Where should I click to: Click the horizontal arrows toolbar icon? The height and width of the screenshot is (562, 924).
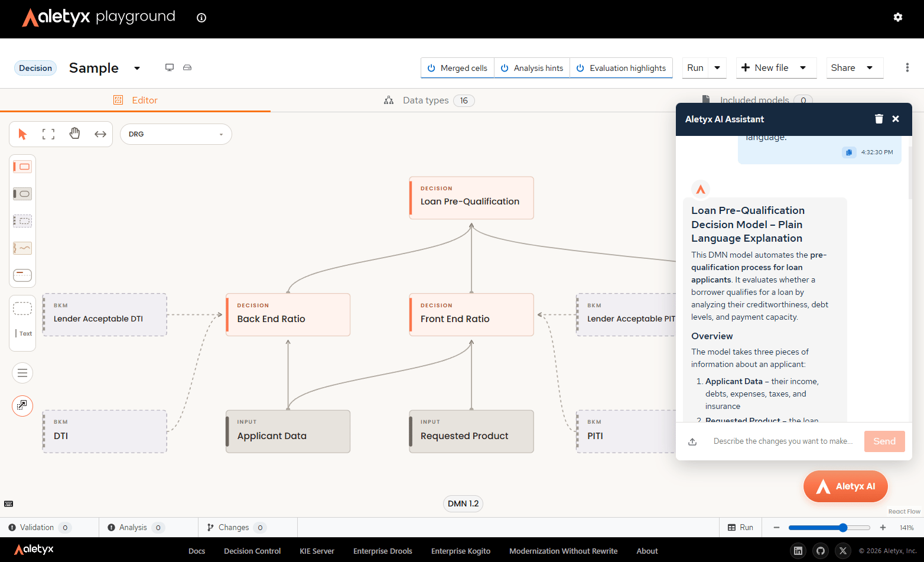(100, 134)
